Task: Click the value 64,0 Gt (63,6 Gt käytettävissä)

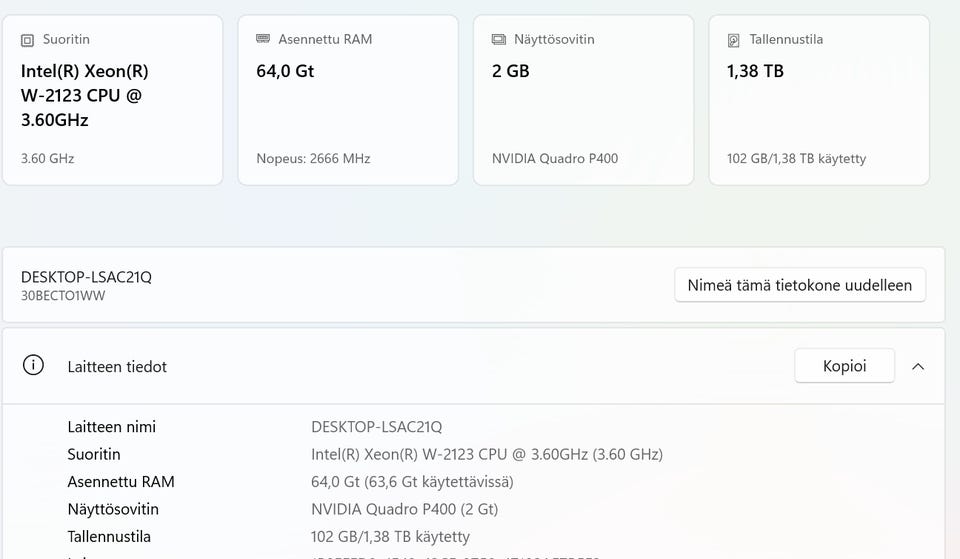Action: click(412, 482)
